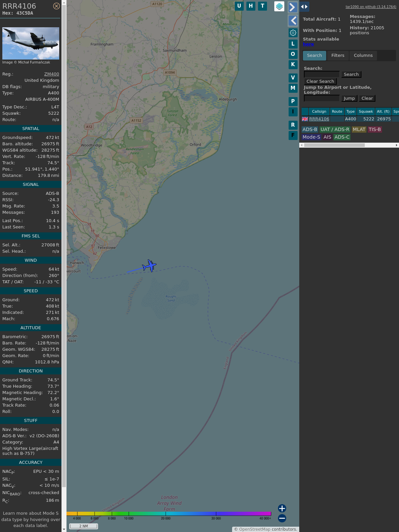Click the ADS-C legend label
Image resolution: width=399 pixels, height=532 pixels.
[342, 137]
